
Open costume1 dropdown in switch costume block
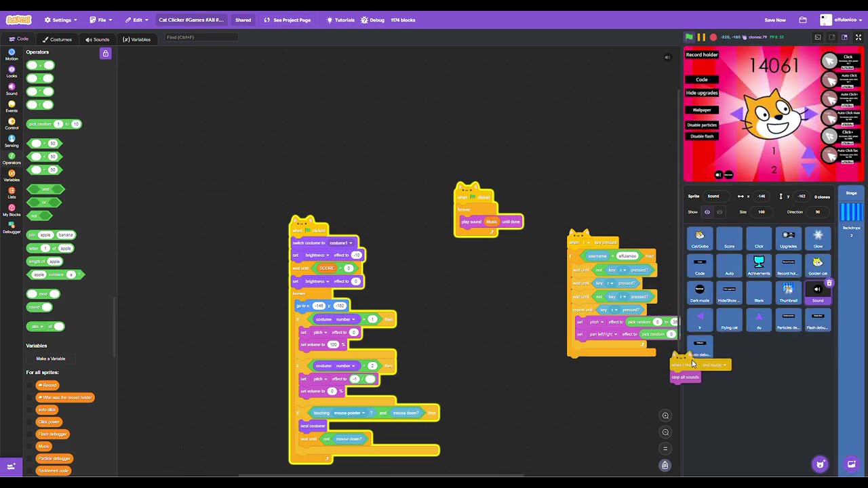tap(340, 243)
